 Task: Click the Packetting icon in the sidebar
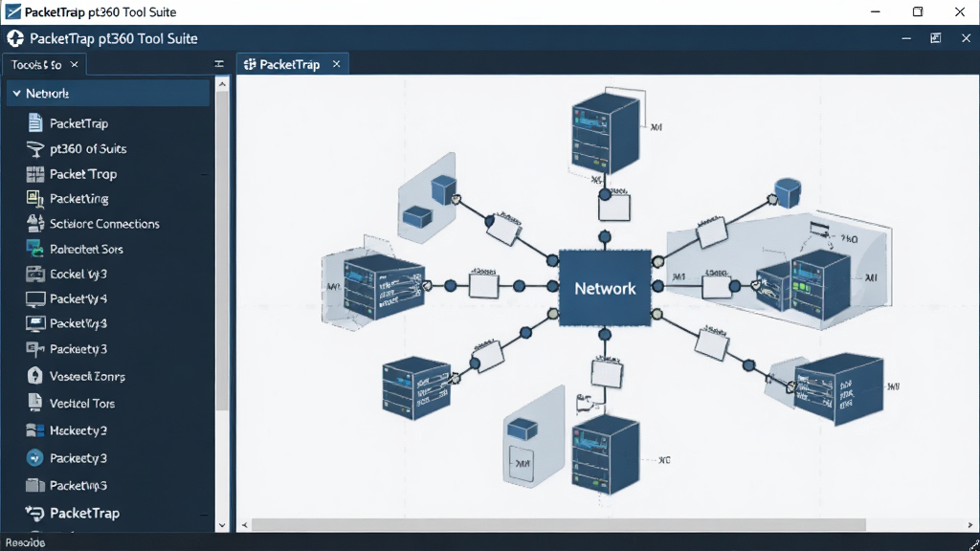(35, 199)
